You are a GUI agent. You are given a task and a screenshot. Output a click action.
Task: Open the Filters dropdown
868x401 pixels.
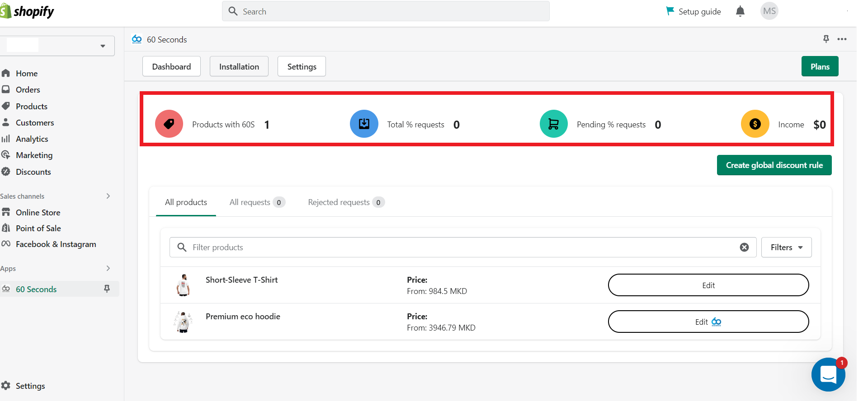tap(786, 247)
